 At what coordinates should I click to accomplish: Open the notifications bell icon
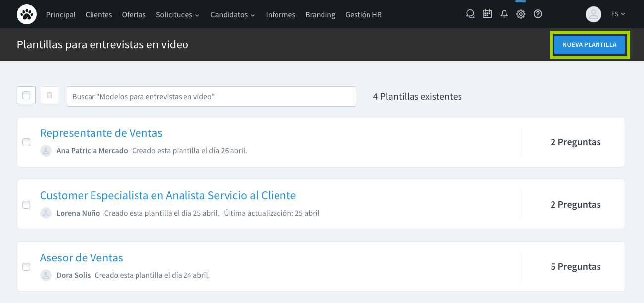coord(504,14)
